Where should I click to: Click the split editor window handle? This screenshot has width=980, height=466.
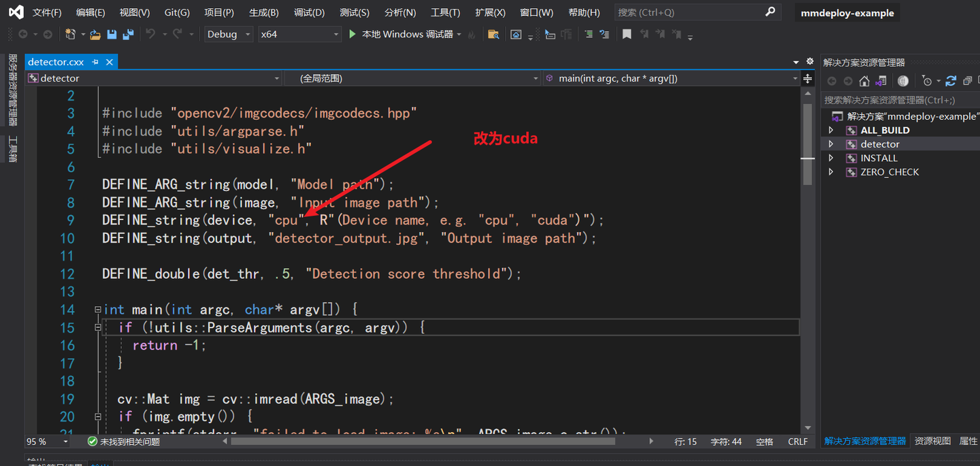pyautogui.click(x=808, y=78)
